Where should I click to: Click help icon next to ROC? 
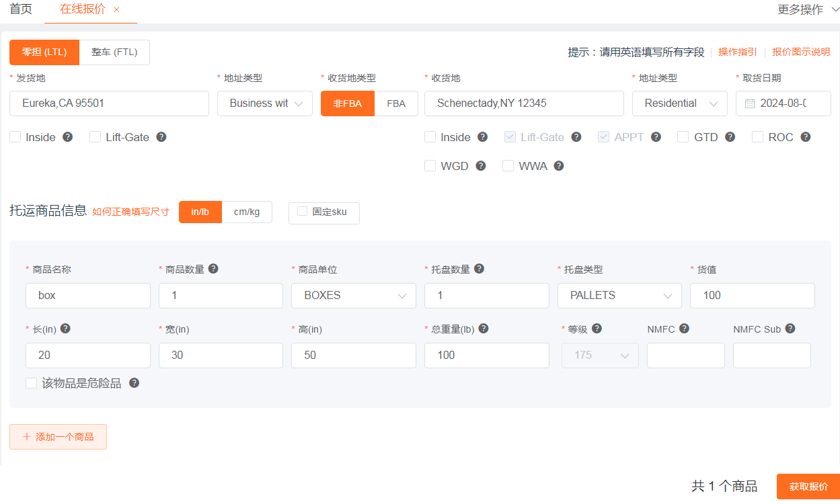(x=805, y=137)
